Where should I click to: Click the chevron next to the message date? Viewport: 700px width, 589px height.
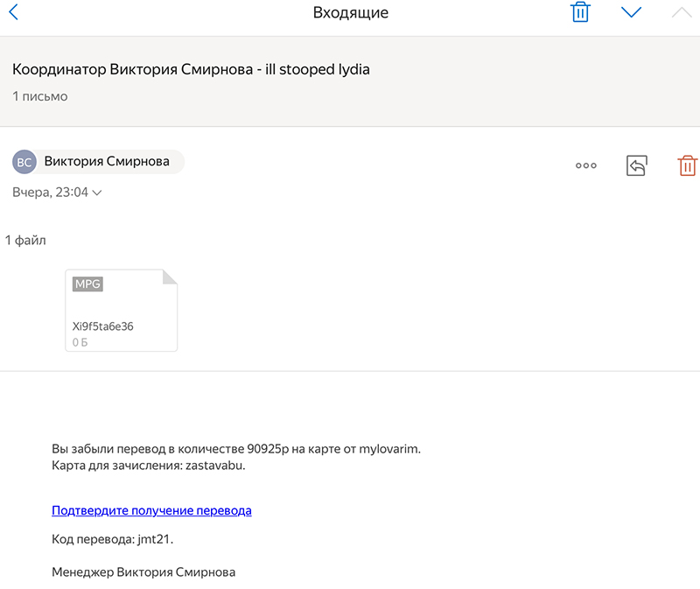(97, 193)
